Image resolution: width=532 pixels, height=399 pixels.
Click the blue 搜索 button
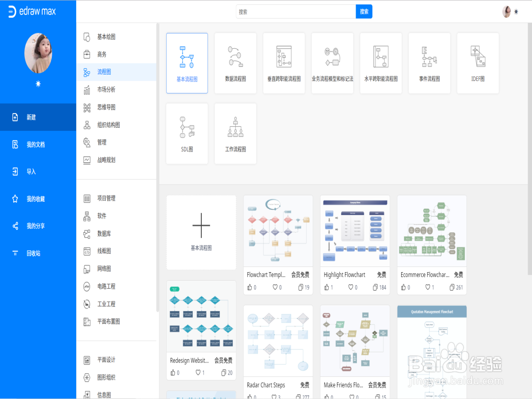[x=364, y=12]
